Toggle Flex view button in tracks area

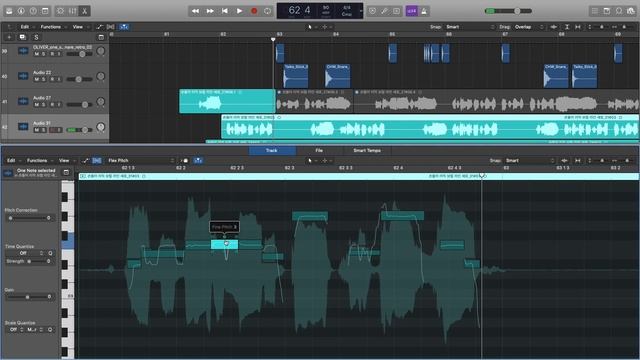[111, 27]
